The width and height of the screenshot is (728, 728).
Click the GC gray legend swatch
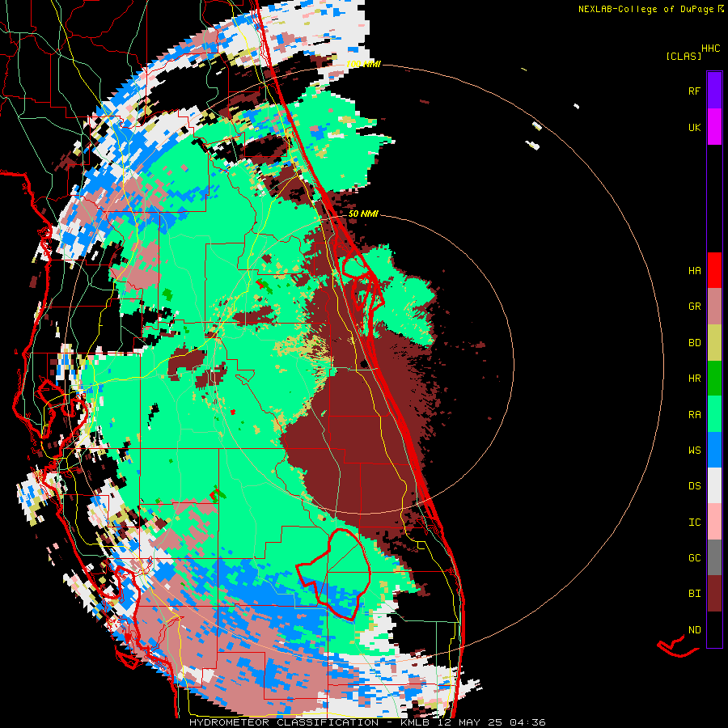click(714, 557)
